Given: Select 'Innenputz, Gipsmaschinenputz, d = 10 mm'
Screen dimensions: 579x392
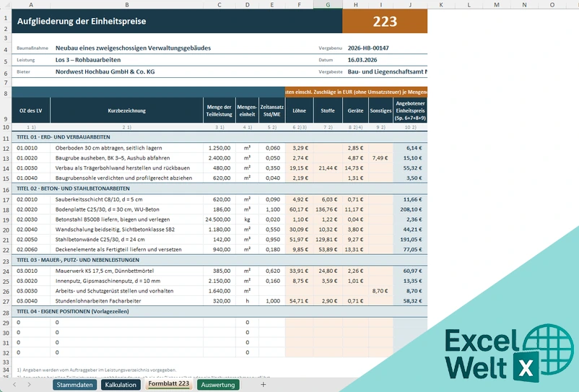Looking at the screenshot, I should [x=126, y=281].
